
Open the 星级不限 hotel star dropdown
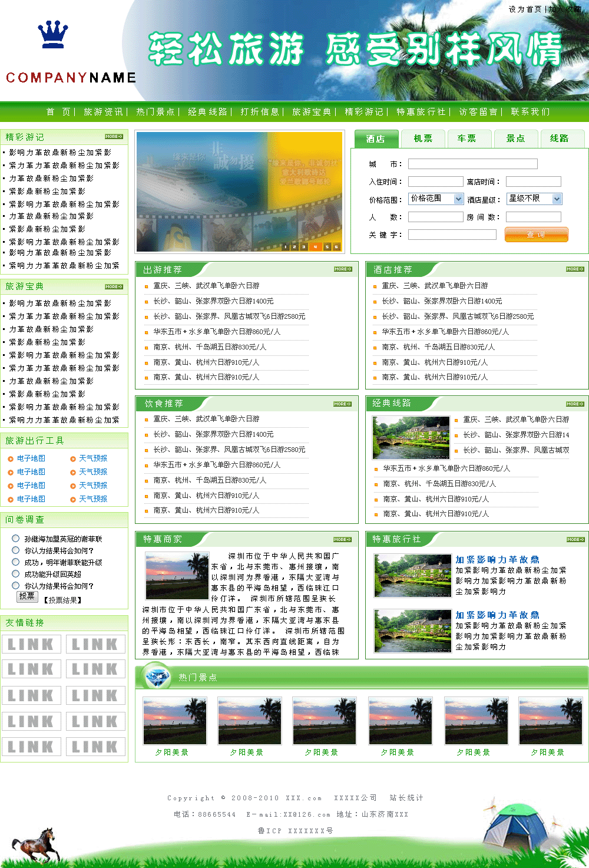pyautogui.click(x=557, y=199)
